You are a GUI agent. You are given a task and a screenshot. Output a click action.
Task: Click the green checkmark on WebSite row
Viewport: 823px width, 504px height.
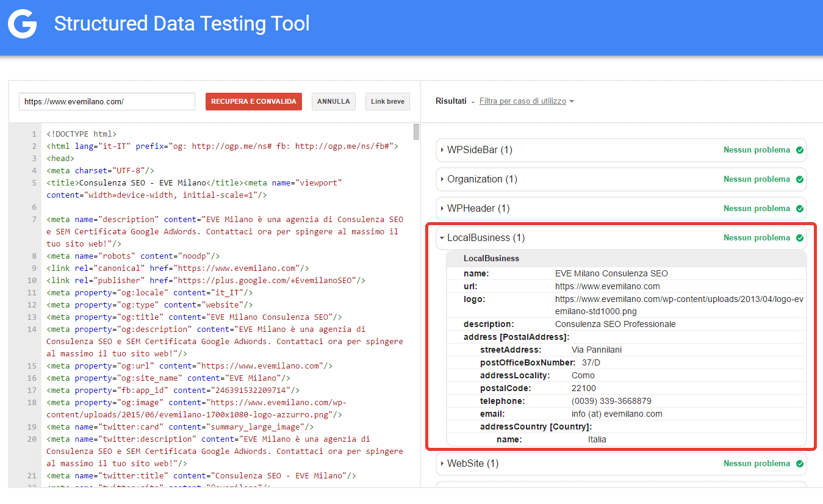(800, 464)
